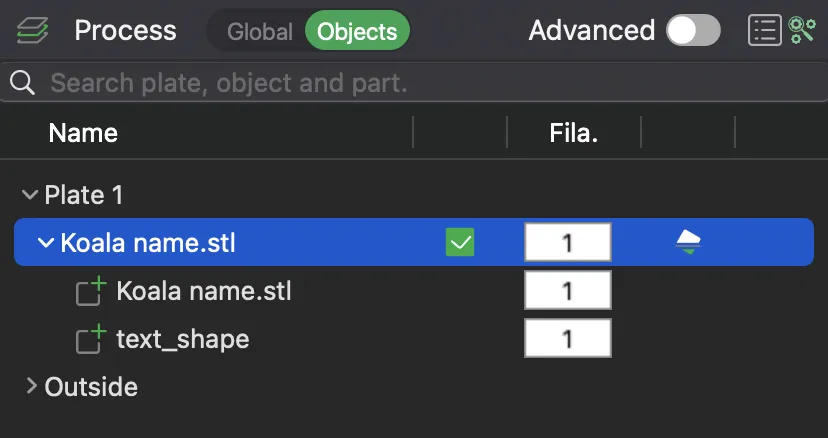Click the Name column header

coord(83,133)
